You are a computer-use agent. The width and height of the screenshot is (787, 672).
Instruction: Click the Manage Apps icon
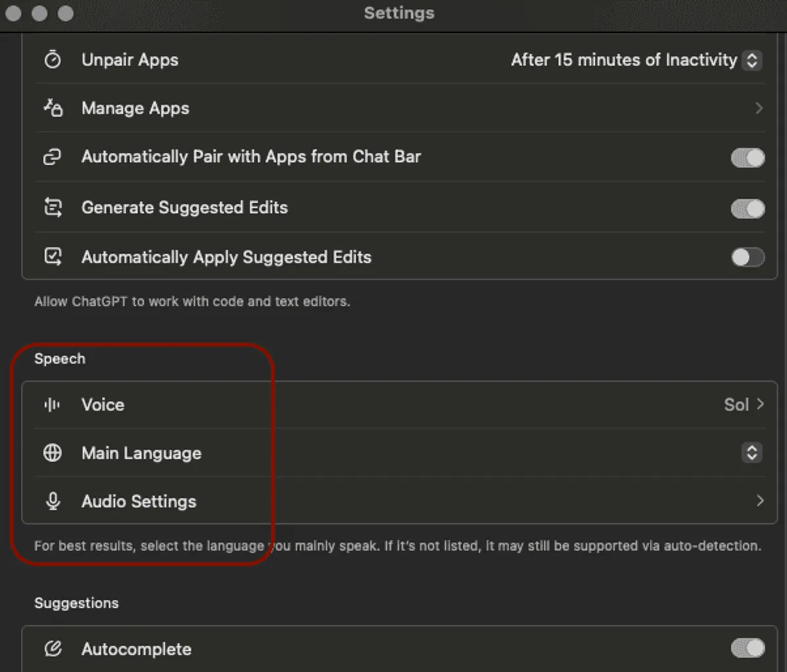coord(52,108)
